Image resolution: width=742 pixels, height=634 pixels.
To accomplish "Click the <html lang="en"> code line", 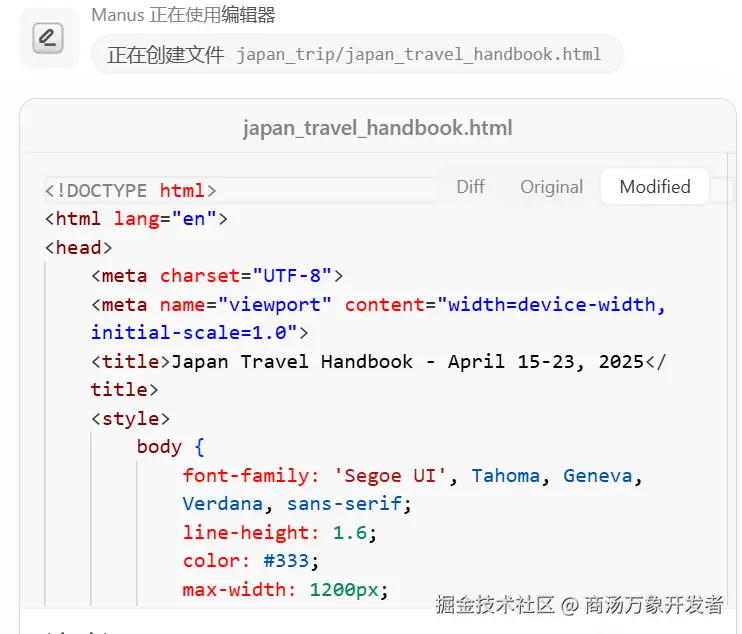I will click(x=136, y=219).
